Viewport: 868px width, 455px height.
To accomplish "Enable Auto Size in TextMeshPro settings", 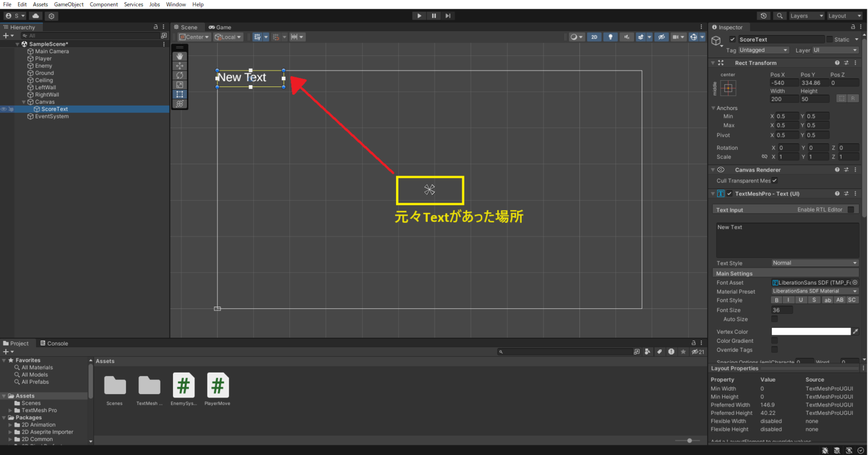I will (x=774, y=319).
